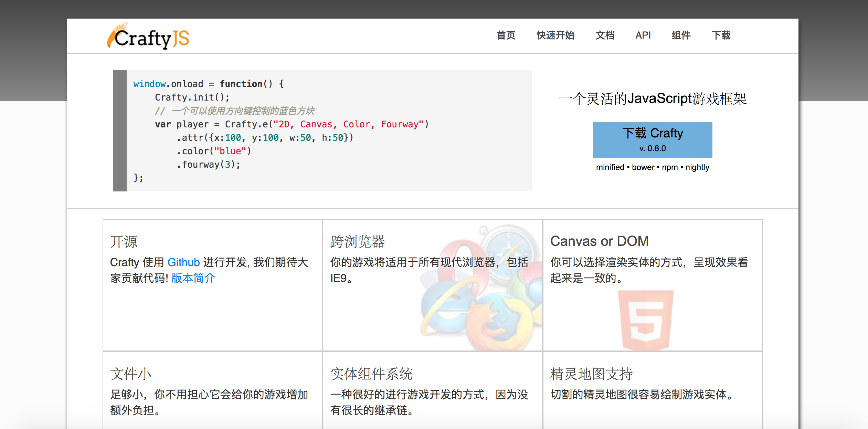The width and height of the screenshot is (868, 429).
Task: Open the npm link
Action: pos(669,168)
